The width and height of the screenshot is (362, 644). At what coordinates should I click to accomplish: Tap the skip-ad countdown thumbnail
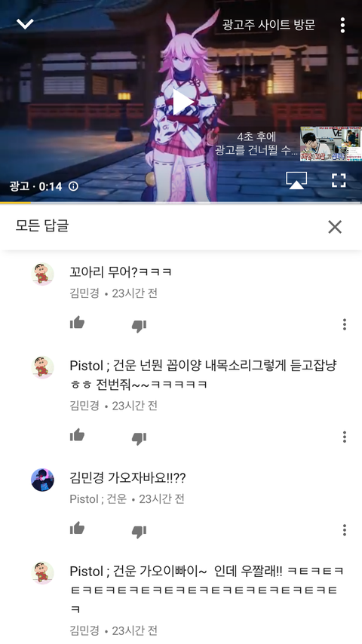coord(331,143)
